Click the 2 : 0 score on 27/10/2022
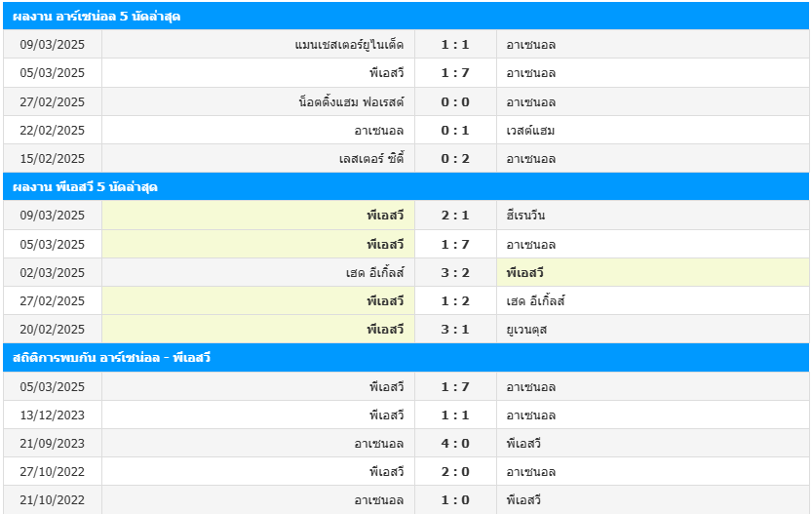This screenshot has width=812, height=514. 455,471
